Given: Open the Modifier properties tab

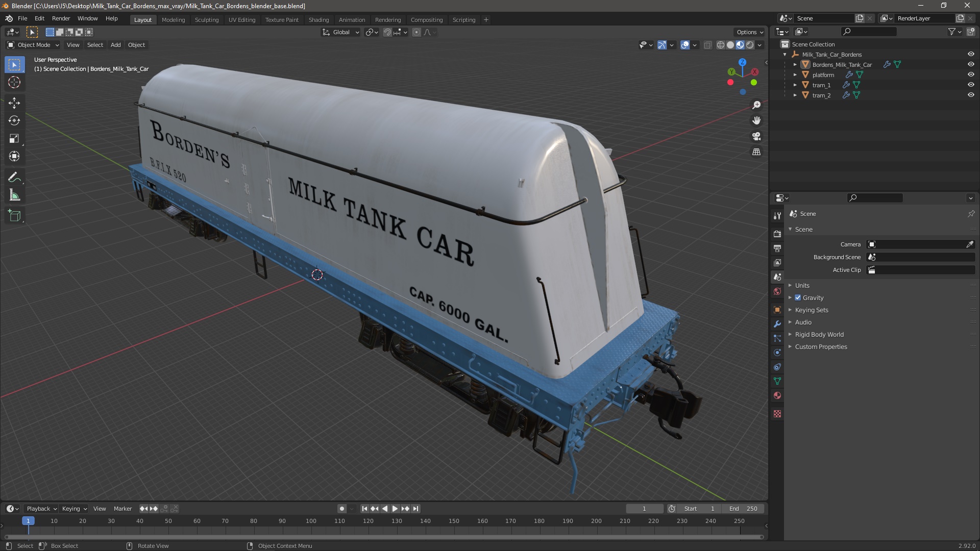Looking at the screenshot, I should 777,324.
